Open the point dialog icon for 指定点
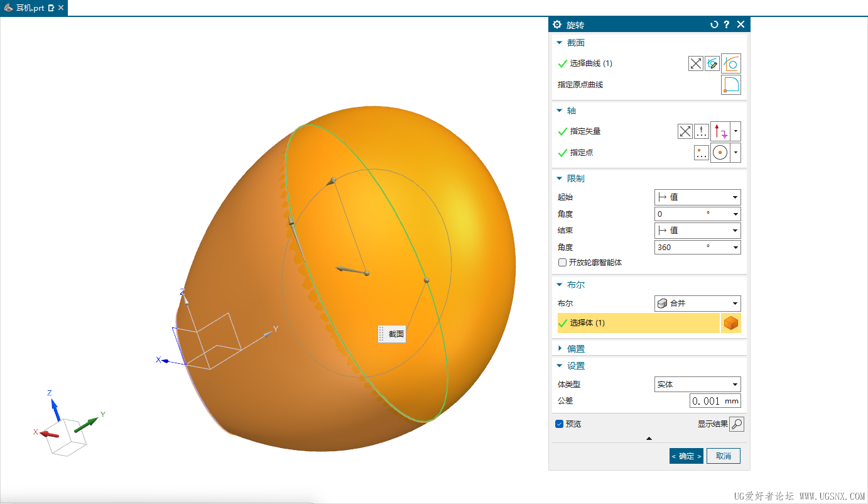This screenshot has height=504, width=868. click(x=701, y=153)
